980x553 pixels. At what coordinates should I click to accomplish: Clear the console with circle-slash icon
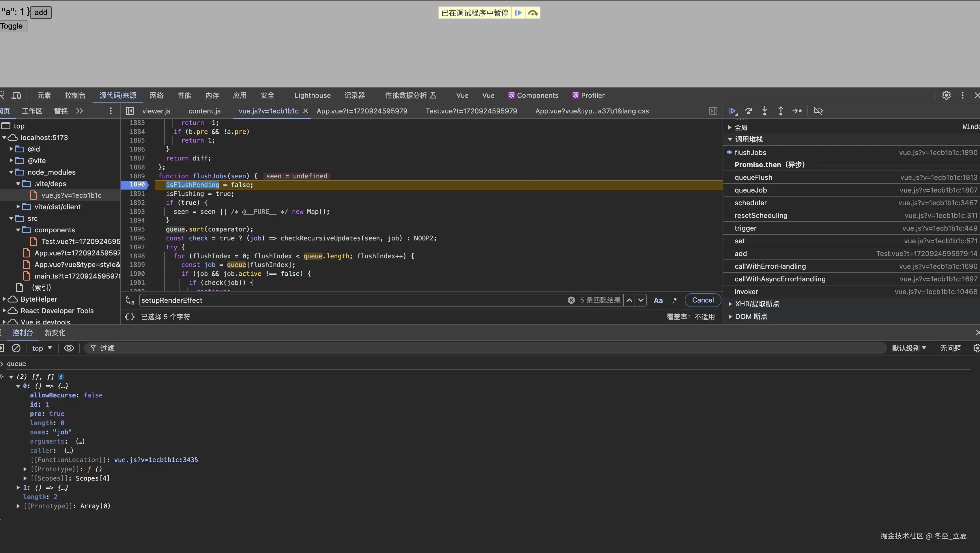[16, 348]
